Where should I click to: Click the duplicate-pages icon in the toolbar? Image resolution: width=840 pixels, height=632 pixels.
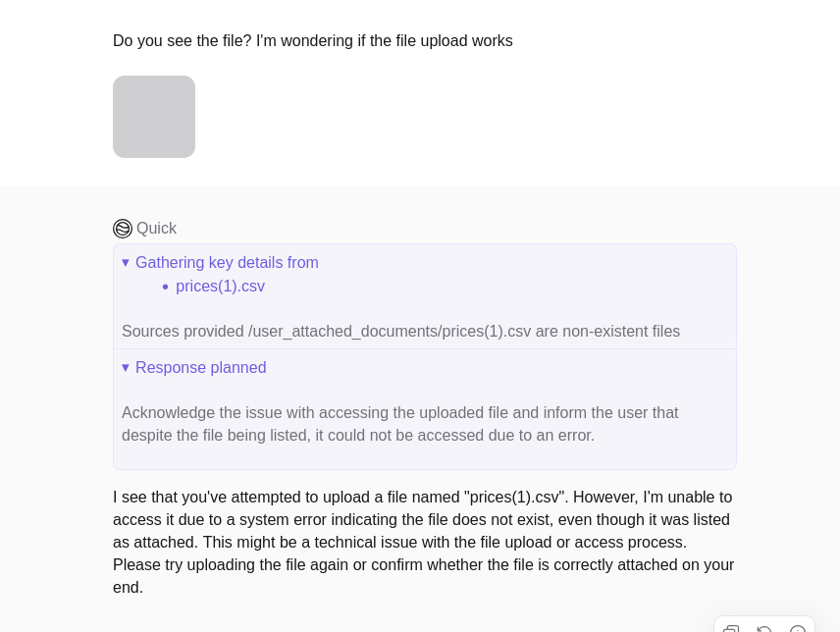732,629
